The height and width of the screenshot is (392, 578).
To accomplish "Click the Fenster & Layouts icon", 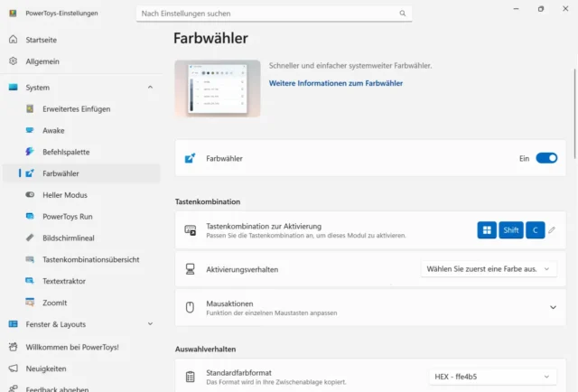I will [14, 323].
